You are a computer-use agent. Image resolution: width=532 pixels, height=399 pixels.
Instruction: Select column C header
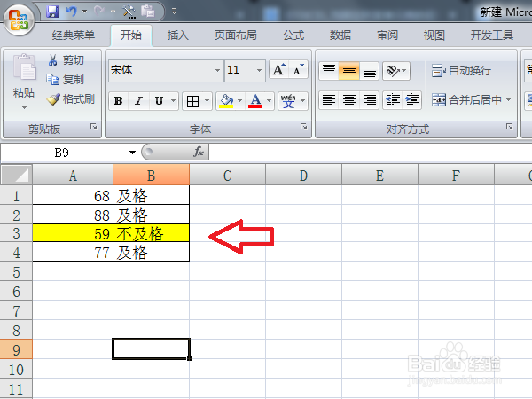pos(227,176)
